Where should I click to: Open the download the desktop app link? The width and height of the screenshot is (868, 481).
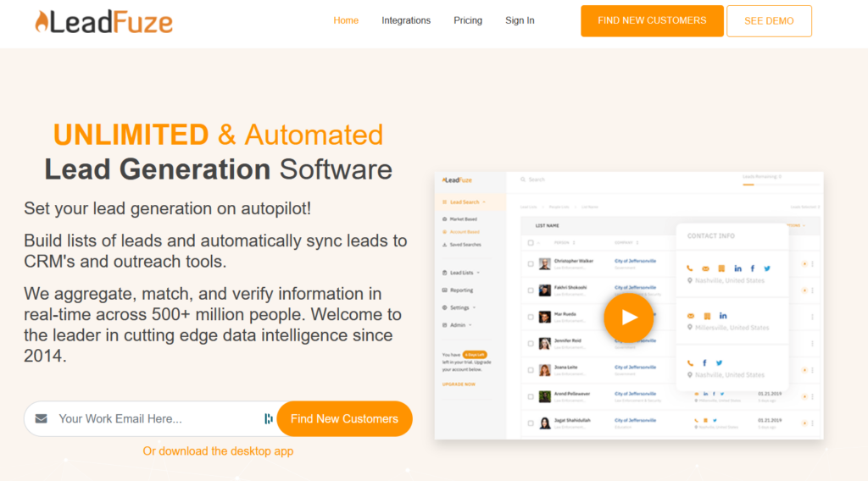[218, 451]
